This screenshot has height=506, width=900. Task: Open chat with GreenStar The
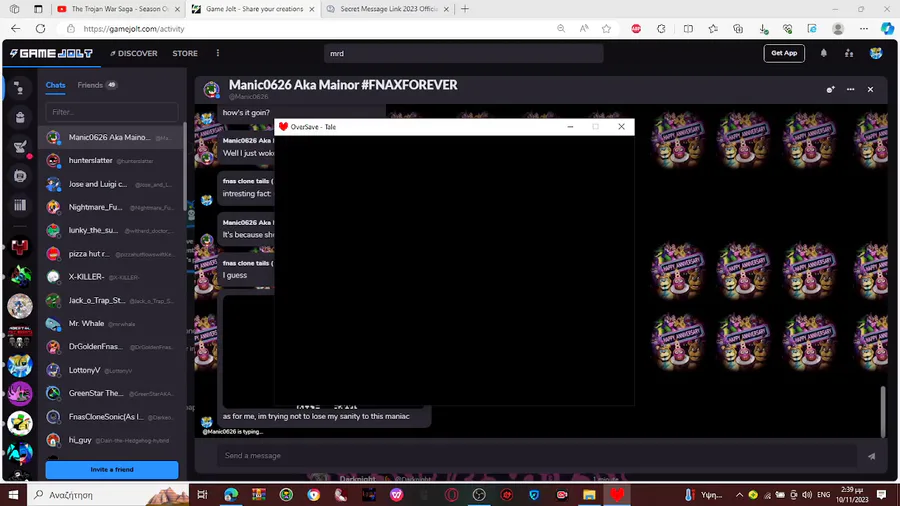pos(111,393)
